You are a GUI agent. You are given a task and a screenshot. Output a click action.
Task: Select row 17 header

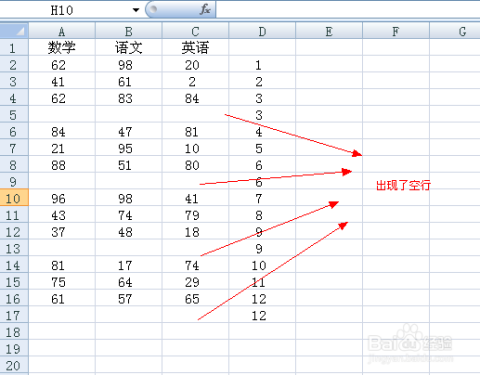tap(14, 315)
